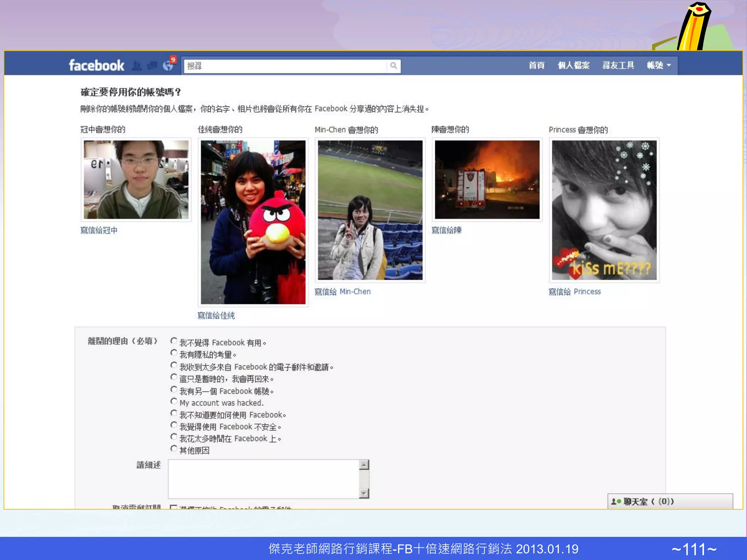The width and height of the screenshot is (747, 560).
Task: Click the search magnifier button
Action: pos(393,66)
